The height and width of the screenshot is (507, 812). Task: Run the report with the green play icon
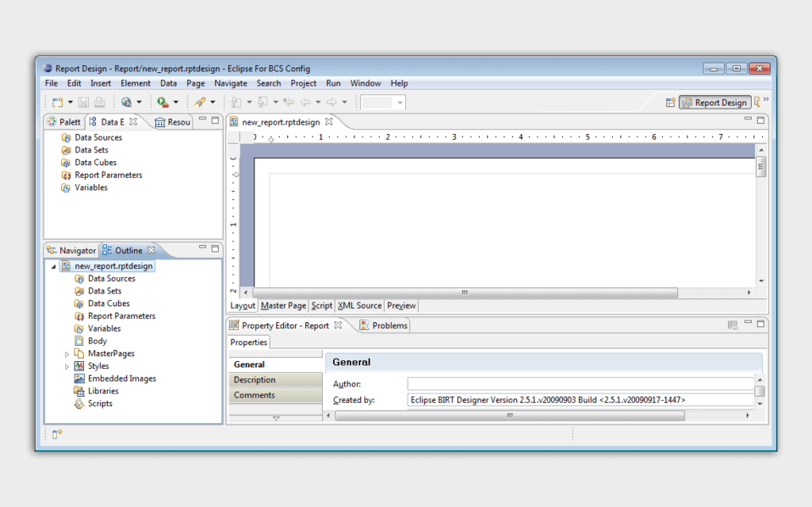[x=162, y=102]
